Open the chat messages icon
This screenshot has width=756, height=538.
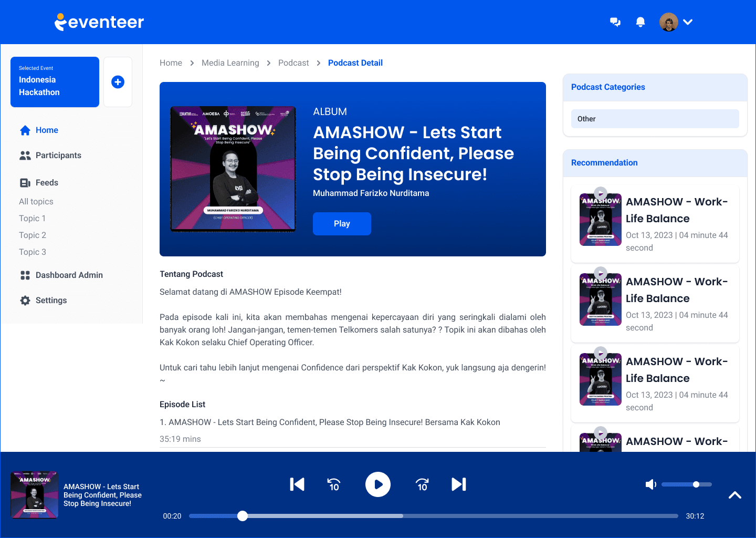[615, 22]
